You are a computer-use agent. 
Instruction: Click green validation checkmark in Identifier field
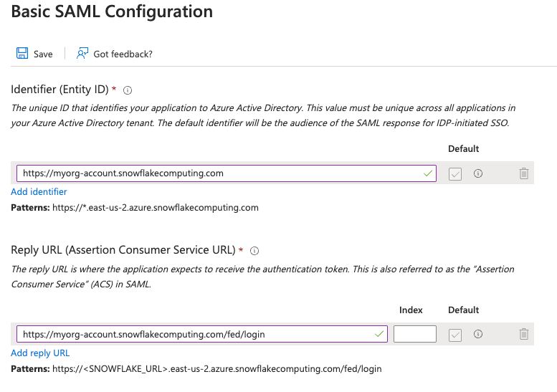pos(428,173)
